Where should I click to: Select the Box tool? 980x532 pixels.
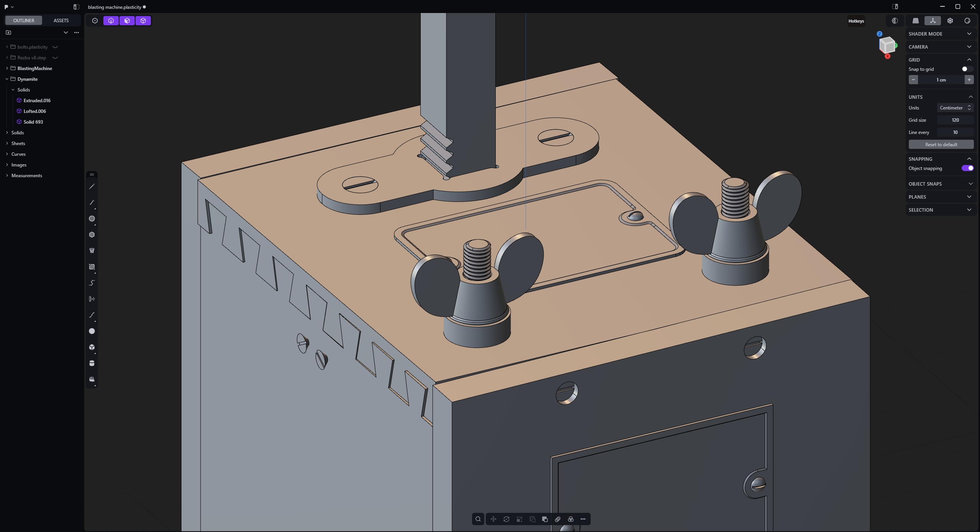[x=92, y=347]
